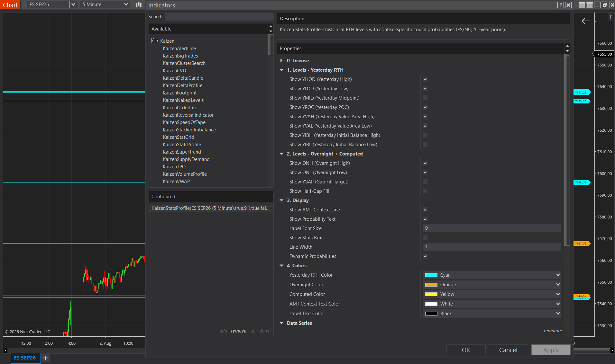Screen dimensions: 615x364
Task: Click the Available list scroll up arrow
Action: click(x=271, y=27)
